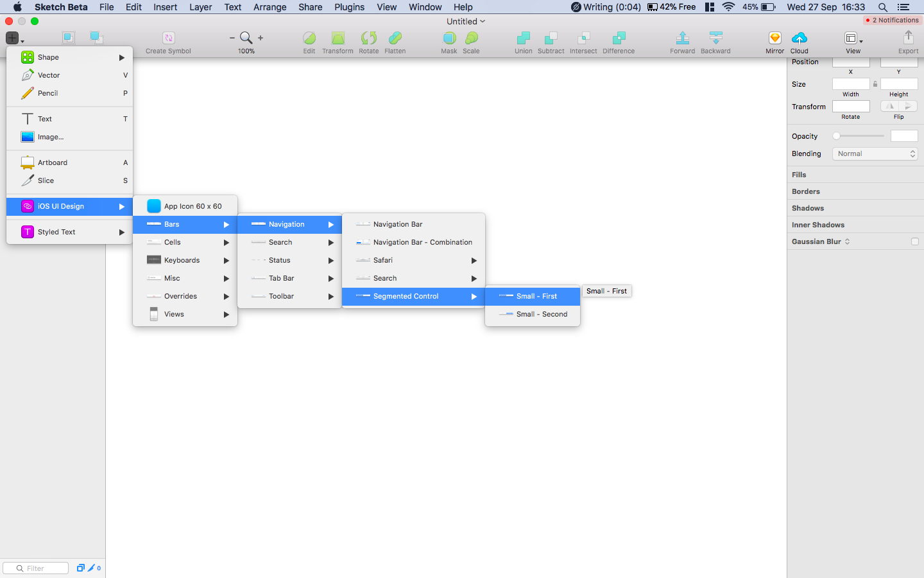Viewport: 924px width, 578px height.
Task: Open the View toolbar dropdown
Action: [x=853, y=39]
